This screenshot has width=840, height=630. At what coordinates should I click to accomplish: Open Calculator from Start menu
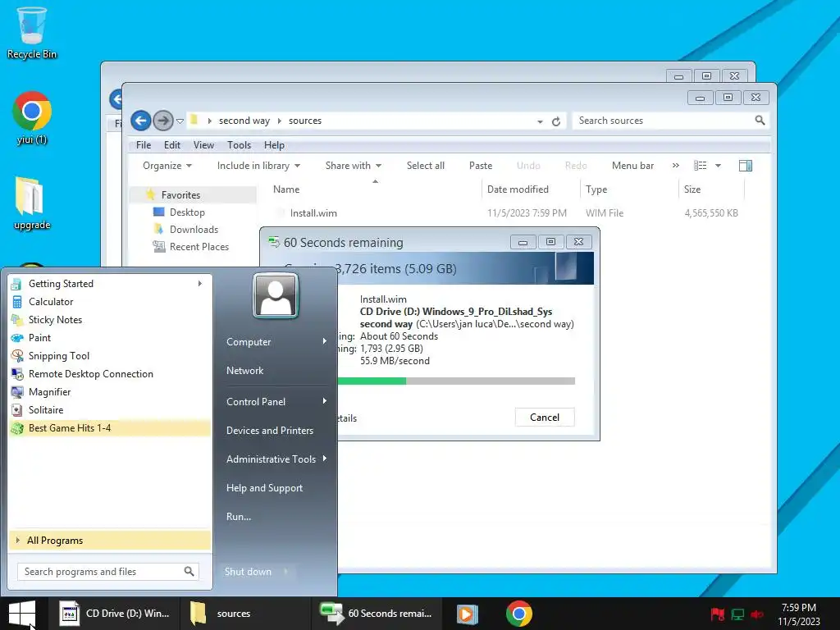click(110, 302)
